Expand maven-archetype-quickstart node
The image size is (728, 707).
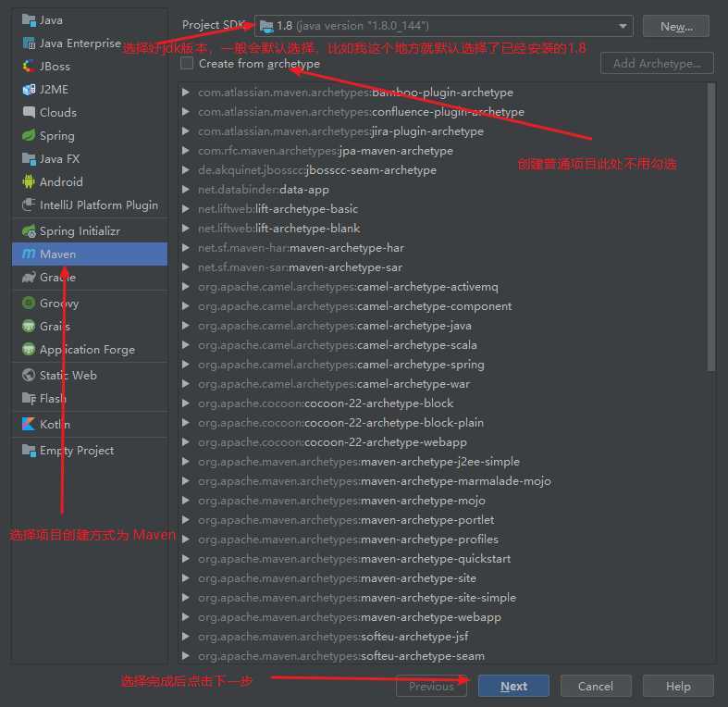pos(186,559)
